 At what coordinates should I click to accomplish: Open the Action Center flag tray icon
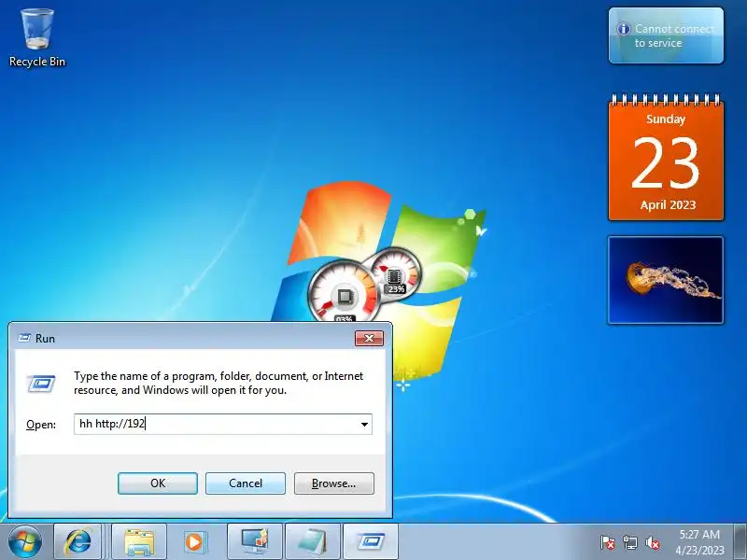[608, 542]
